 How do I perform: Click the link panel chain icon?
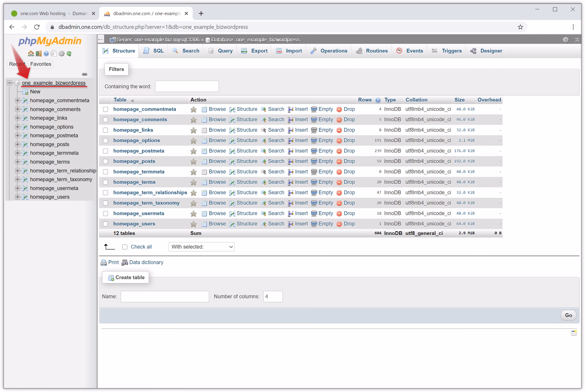[x=85, y=74]
